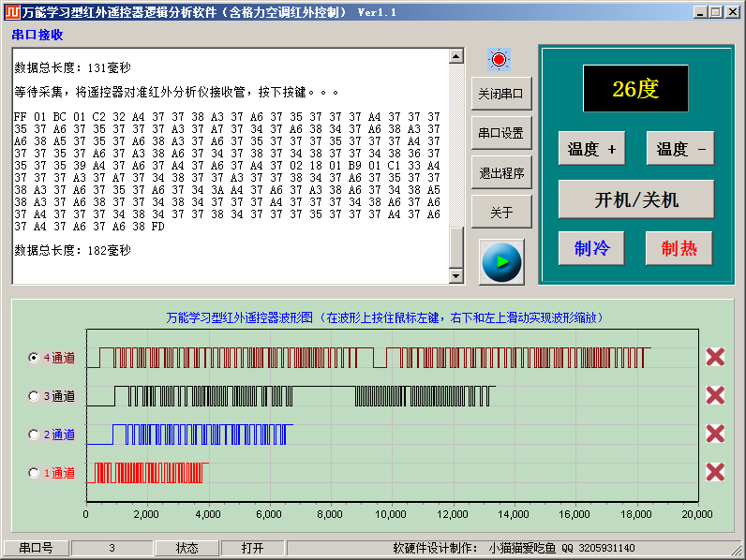Toggle power with 开机/关机 button

tap(636, 199)
